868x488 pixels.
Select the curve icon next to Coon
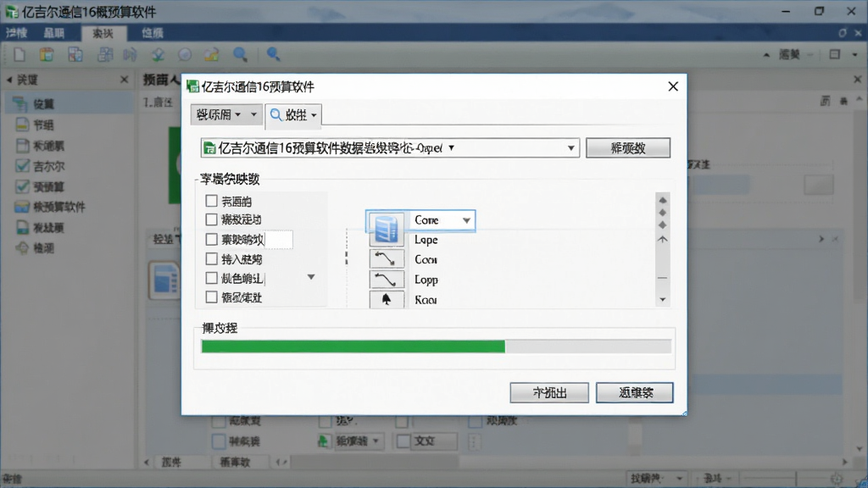(386, 259)
